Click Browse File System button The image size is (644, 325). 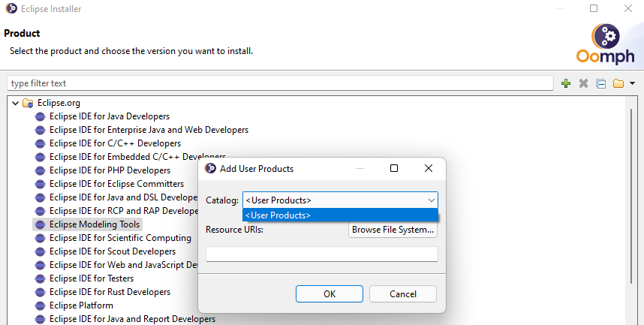point(393,230)
